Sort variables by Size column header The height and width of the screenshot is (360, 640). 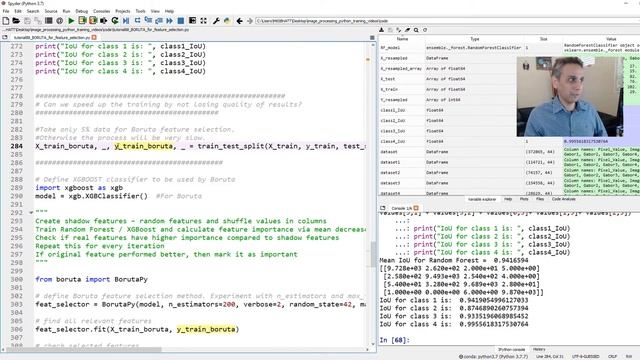click(x=544, y=39)
